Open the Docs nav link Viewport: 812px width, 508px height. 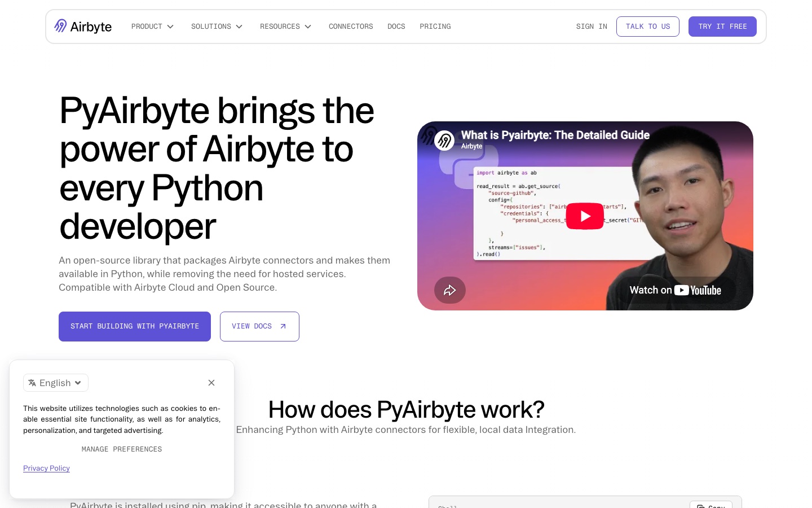[x=396, y=27]
